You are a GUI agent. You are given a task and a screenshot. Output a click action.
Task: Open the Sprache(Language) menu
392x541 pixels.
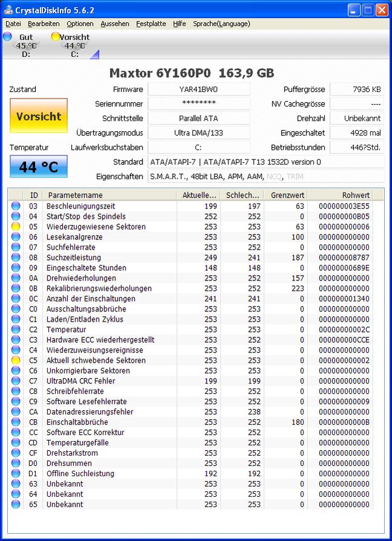click(x=222, y=24)
